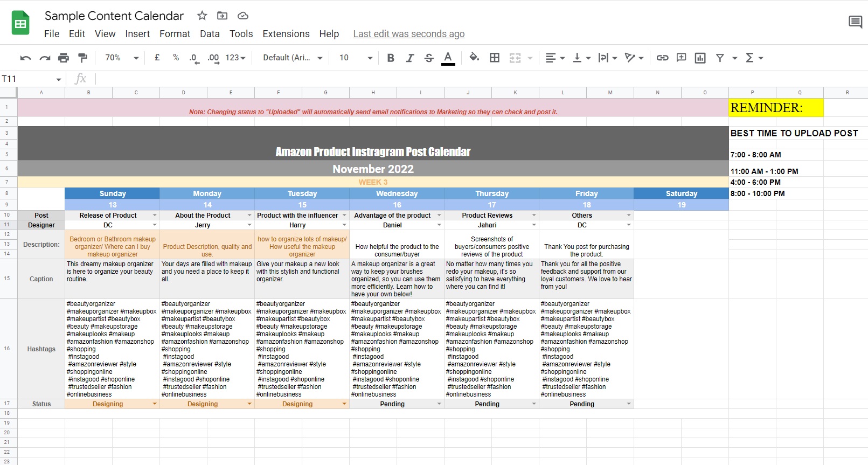Open the 123 number format dropdown
The width and height of the screenshot is (868, 465).
(x=235, y=58)
